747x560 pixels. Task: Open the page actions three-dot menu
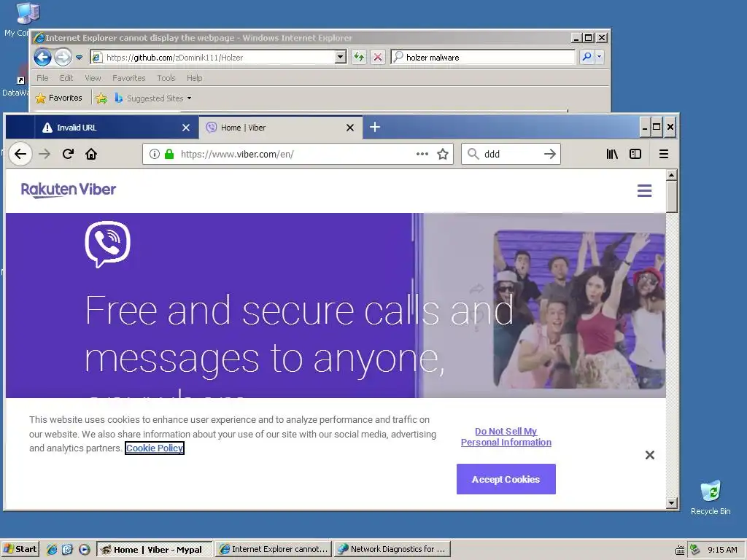click(x=422, y=154)
